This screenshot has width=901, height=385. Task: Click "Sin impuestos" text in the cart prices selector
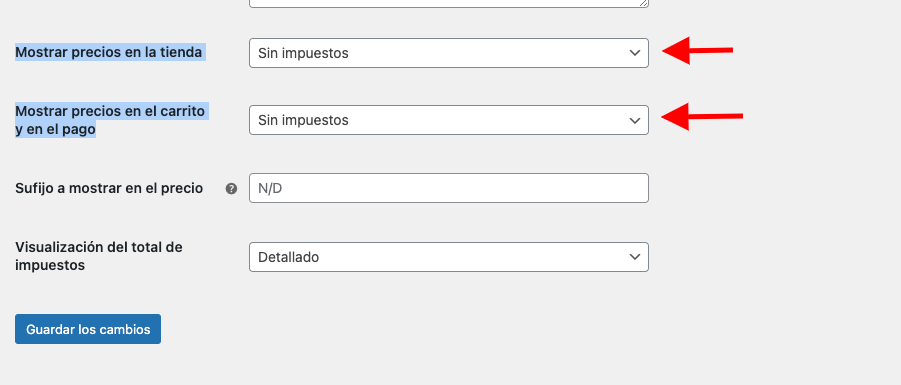point(303,120)
